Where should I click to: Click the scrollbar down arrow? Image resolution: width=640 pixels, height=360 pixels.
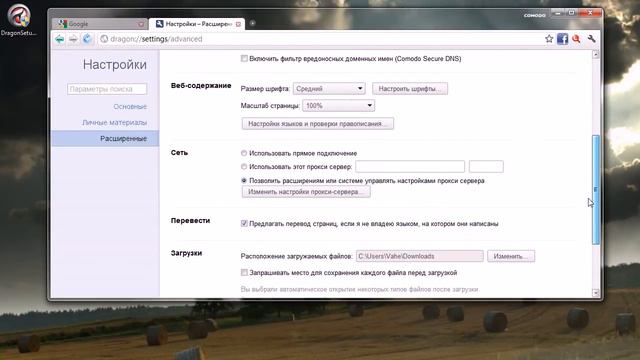click(596, 293)
